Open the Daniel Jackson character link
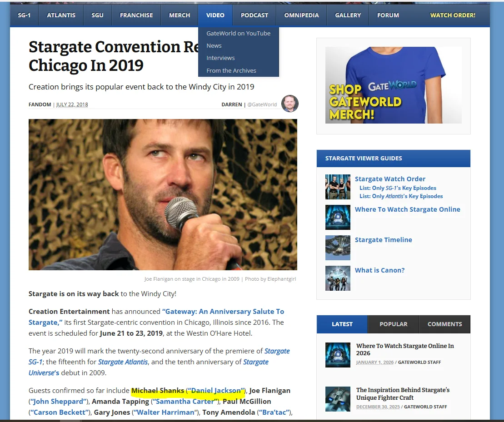 click(216, 391)
